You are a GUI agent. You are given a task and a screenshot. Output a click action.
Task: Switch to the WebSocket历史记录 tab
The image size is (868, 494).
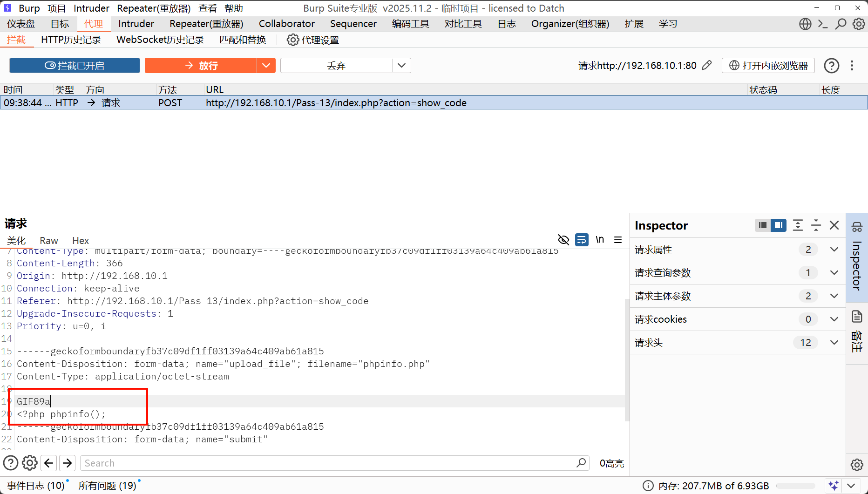tap(160, 40)
